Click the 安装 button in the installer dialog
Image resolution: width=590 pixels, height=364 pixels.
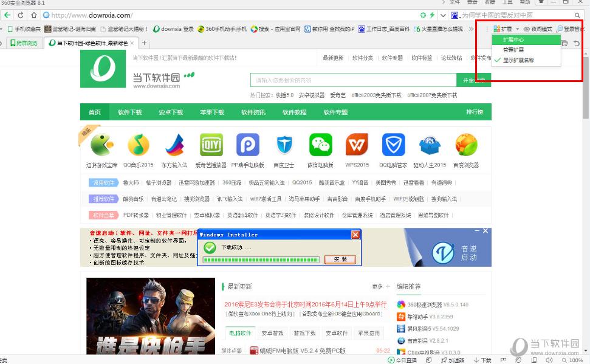tap(340, 259)
